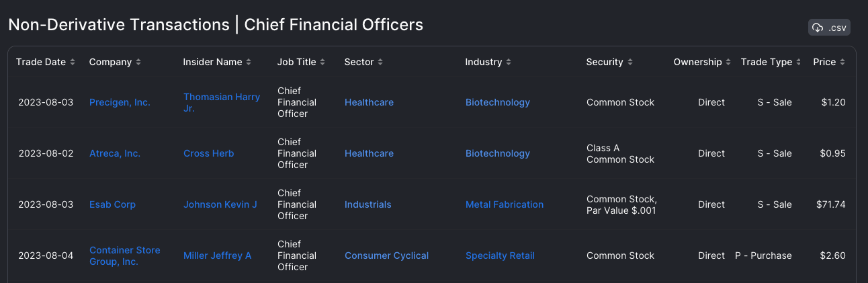The width and height of the screenshot is (868, 283).
Task: Open Container Store Group, Inc. link
Action: 125,255
